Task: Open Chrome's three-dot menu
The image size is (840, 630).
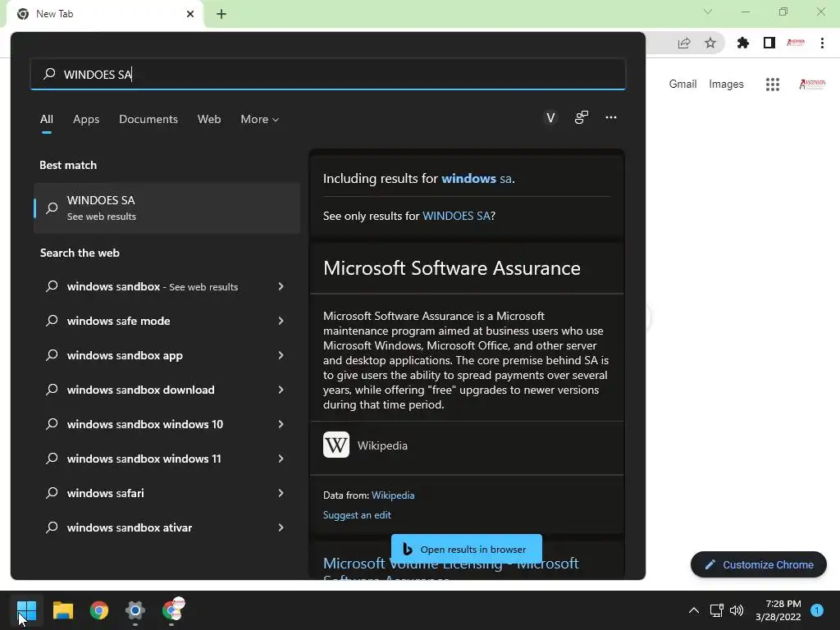Action: tap(822, 43)
